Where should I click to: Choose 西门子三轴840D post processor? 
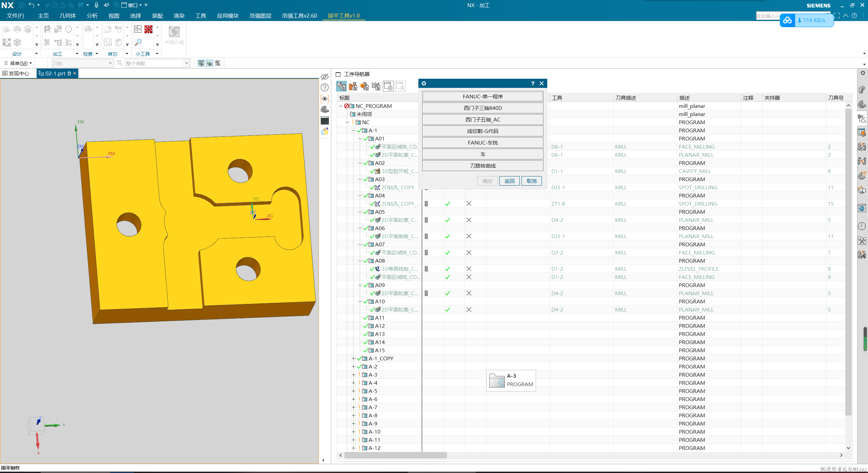pyautogui.click(x=483, y=108)
